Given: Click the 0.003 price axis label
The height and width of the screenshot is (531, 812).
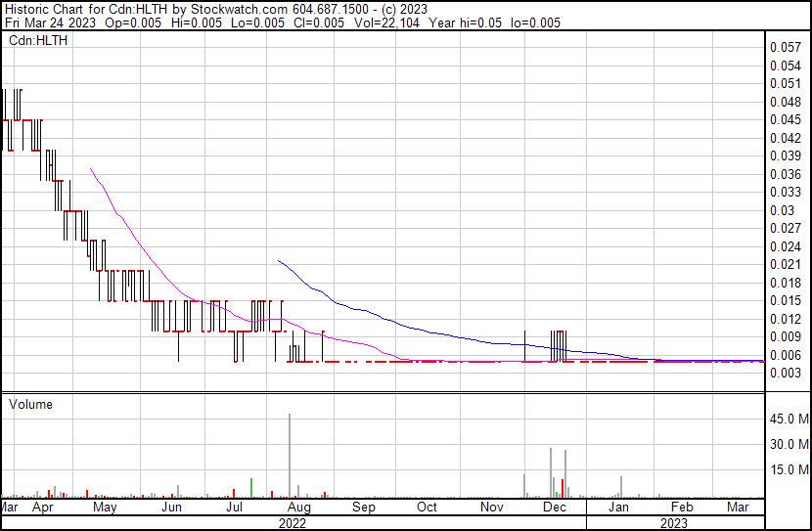Looking at the screenshot, I should [x=785, y=374].
